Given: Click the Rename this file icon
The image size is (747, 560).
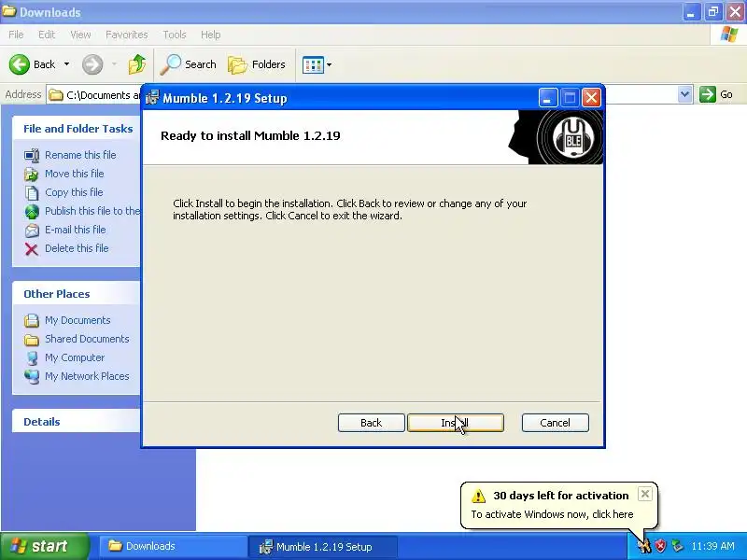Looking at the screenshot, I should (32, 155).
